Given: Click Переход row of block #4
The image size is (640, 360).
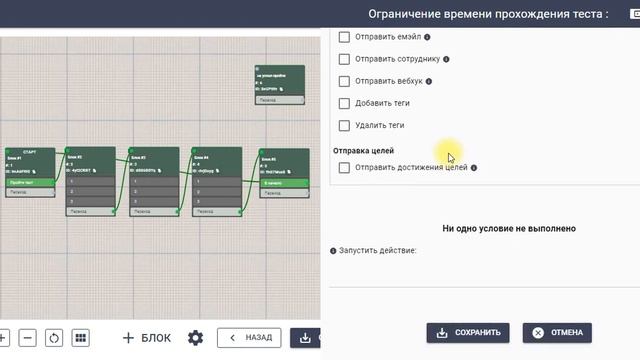Looking at the screenshot, I should (x=217, y=211).
